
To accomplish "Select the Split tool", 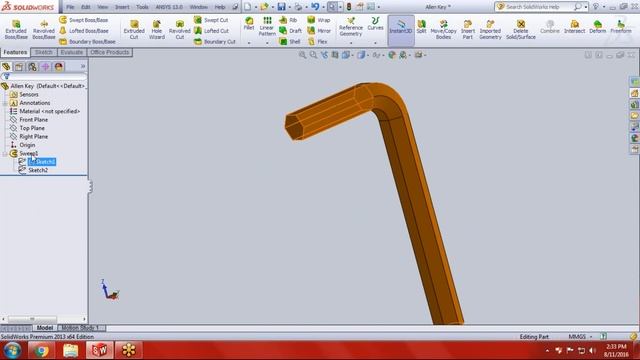I will (x=421, y=27).
